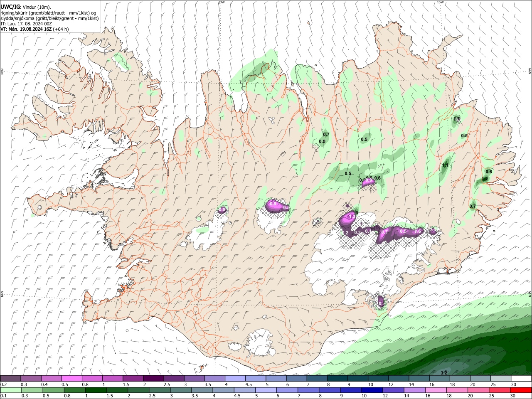
Task: Click the deep blue 10 swatch on rain scale
Action: point(372,390)
